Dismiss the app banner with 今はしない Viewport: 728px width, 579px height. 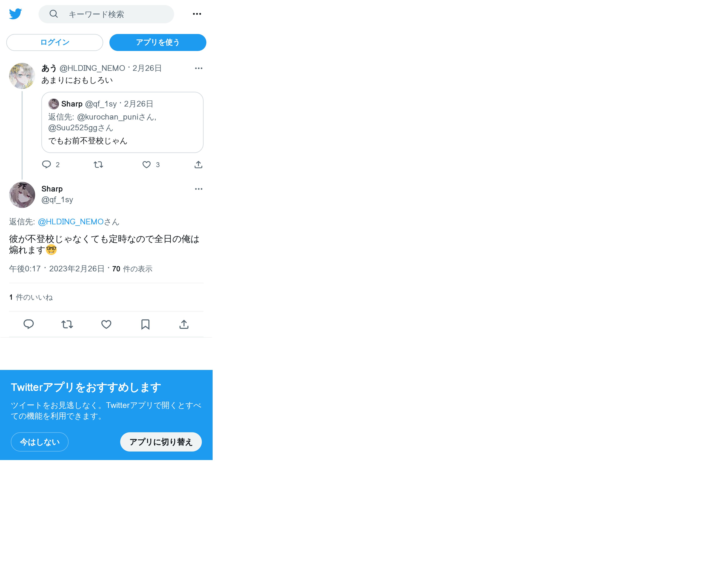40,442
